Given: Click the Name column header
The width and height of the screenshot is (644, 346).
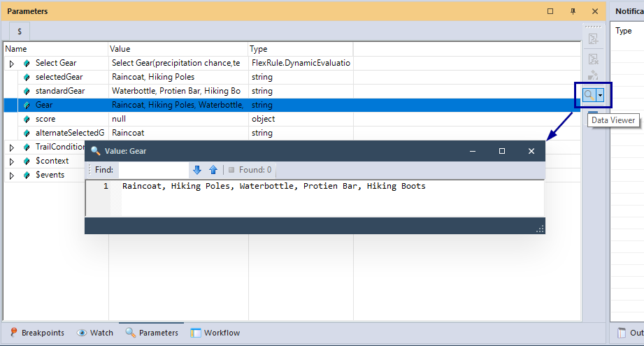Looking at the screenshot, I should (56, 49).
